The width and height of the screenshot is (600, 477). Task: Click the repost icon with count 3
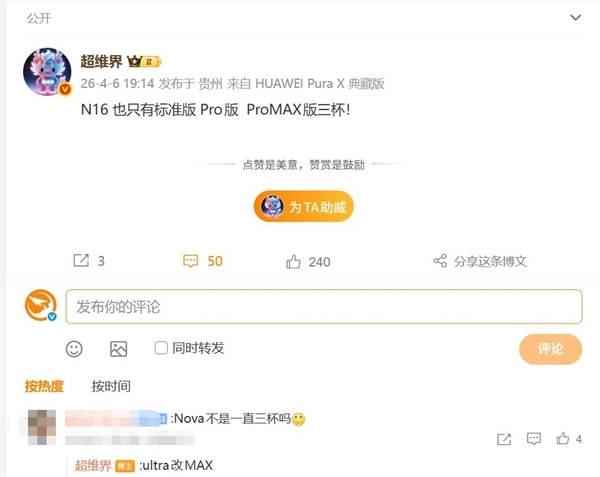81,261
